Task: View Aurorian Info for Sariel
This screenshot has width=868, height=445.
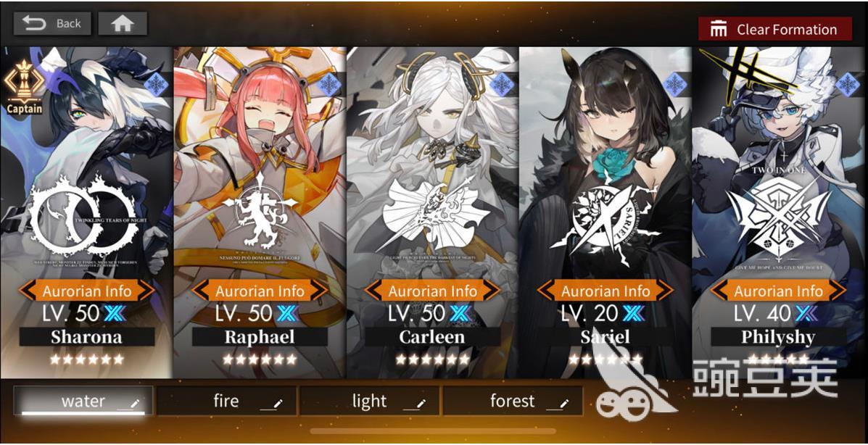Action: pos(605,291)
